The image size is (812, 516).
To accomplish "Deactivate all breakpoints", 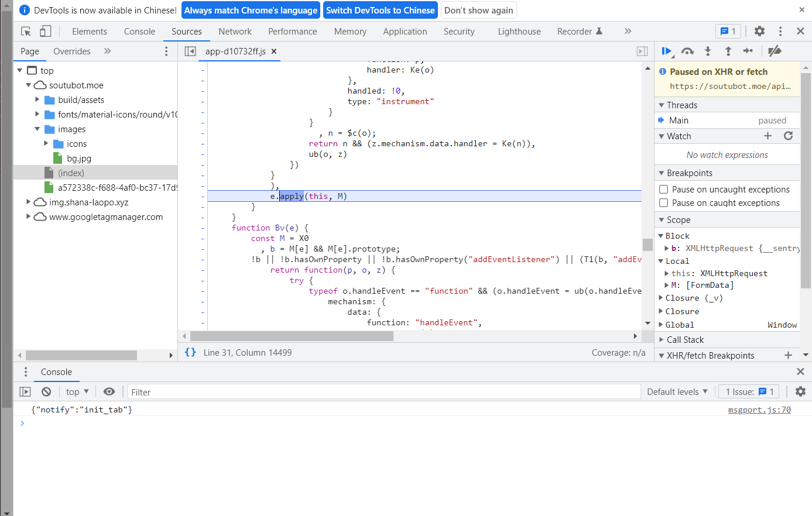I will click(x=775, y=51).
